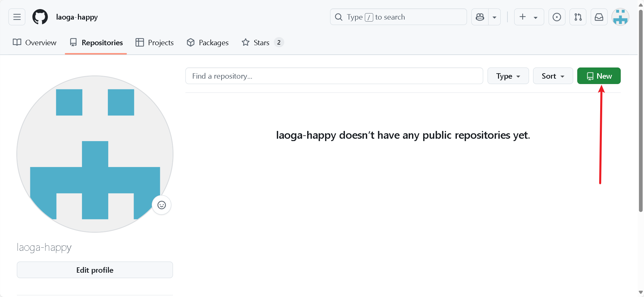Expand the Copilot dropdown arrow
This screenshot has width=644, height=297.
(x=494, y=17)
